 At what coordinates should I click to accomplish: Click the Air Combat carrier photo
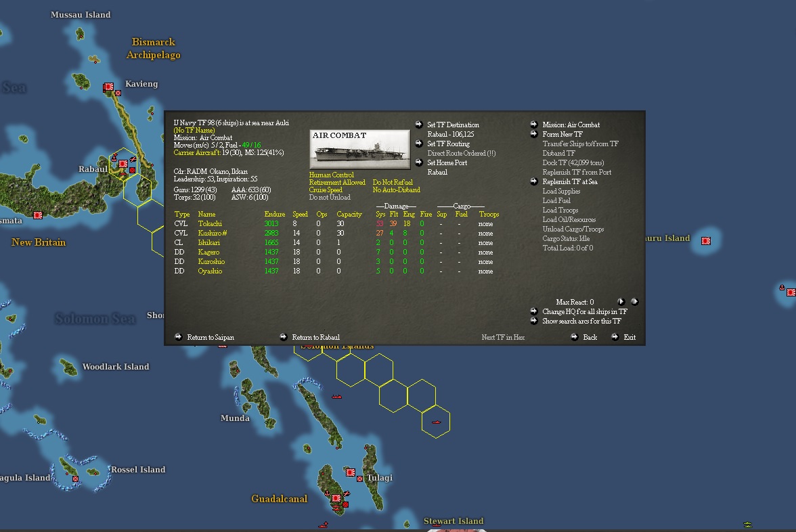pyautogui.click(x=359, y=149)
